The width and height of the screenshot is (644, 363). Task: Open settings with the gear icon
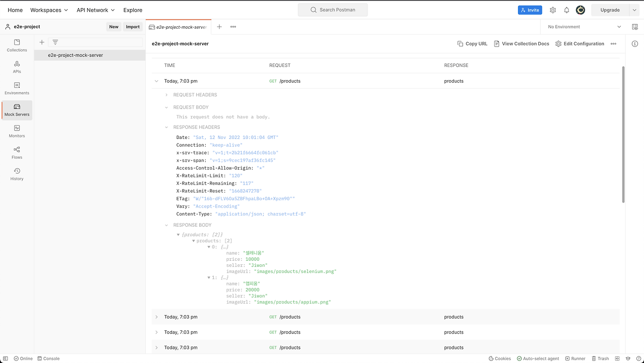pos(553,10)
